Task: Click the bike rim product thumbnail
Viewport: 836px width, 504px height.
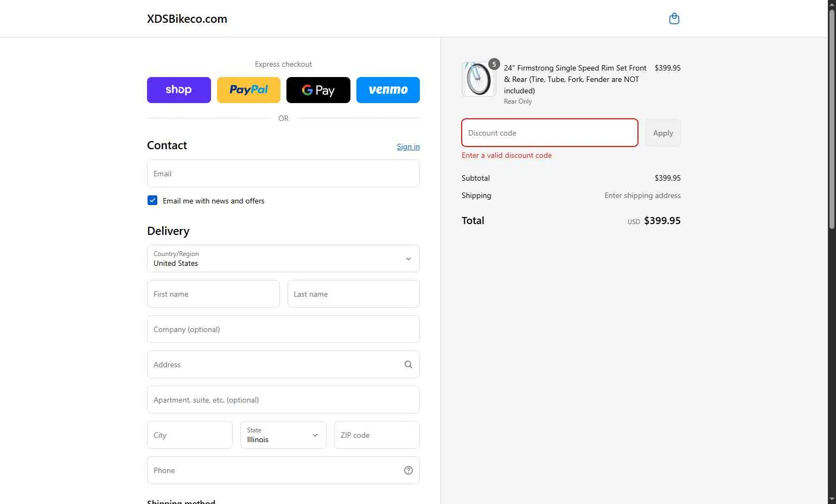Action: click(479, 79)
